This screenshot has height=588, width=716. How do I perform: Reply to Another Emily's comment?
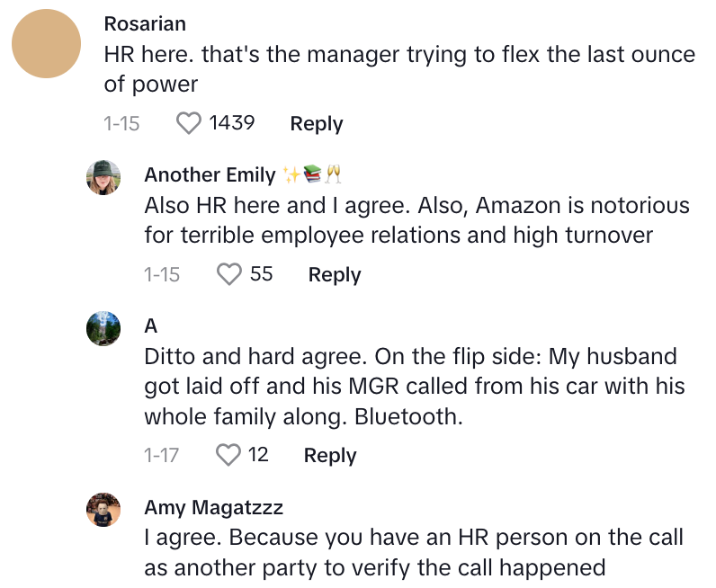[335, 275]
